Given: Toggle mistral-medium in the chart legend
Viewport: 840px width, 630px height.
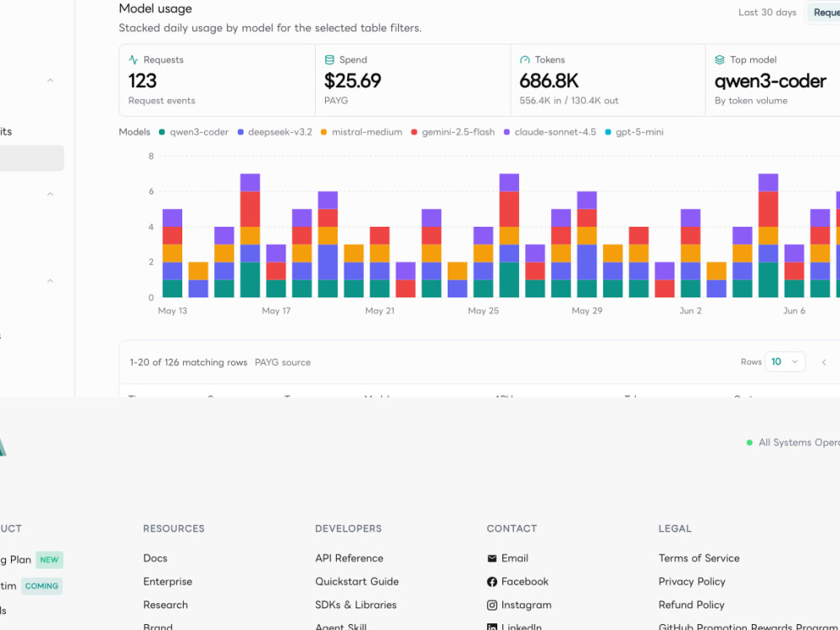Looking at the screenshot, I should 361,132.
